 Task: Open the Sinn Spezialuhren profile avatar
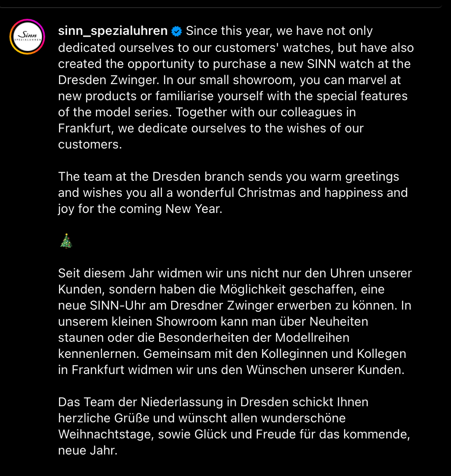coord(27,37)
